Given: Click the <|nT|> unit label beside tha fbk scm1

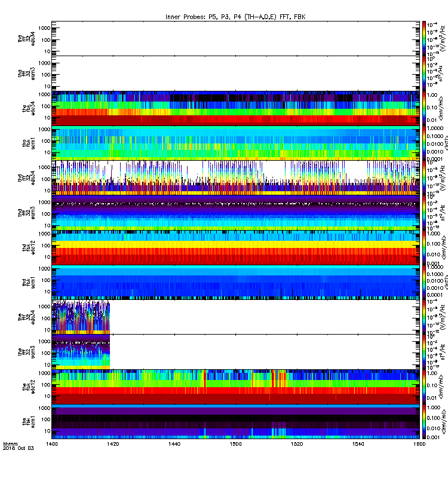Looking at the screenshot, I should pyautogui.click(x=445, y=143).
